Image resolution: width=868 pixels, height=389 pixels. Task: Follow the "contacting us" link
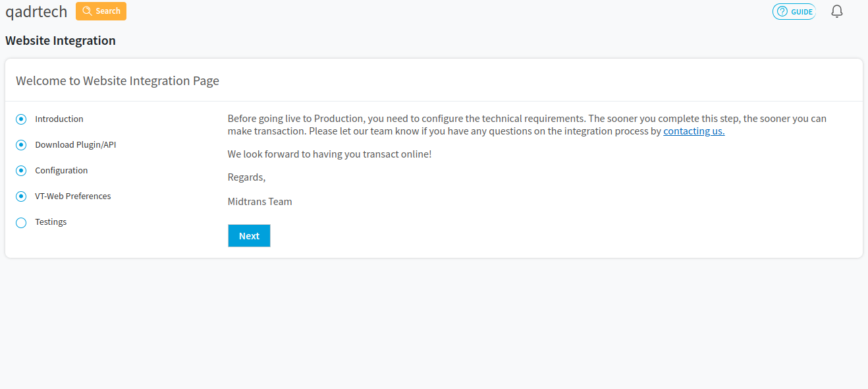pyautogui.click(x=693, y=131)
